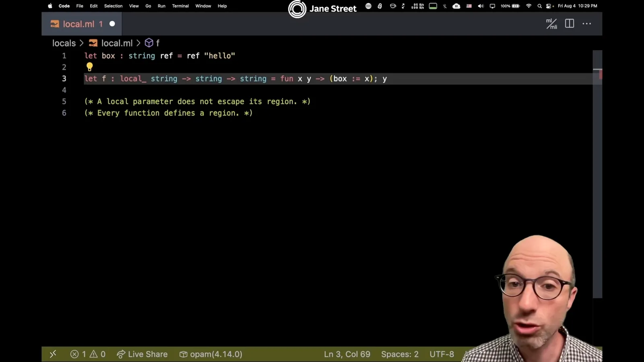Open the Terminal menu
The width and height of the screenshot is (644, 362).
coord(180,6)
